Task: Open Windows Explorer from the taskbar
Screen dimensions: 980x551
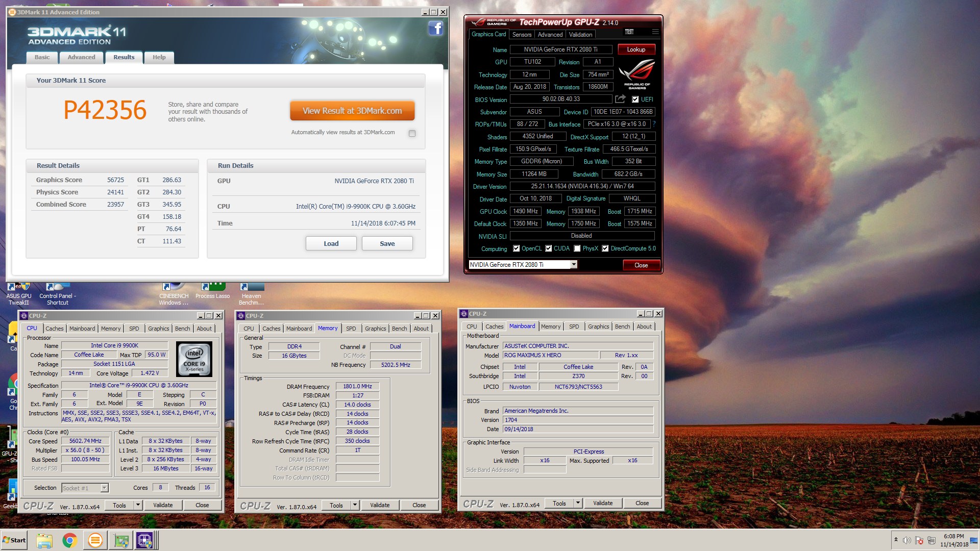Action: (x=44, y=540)
